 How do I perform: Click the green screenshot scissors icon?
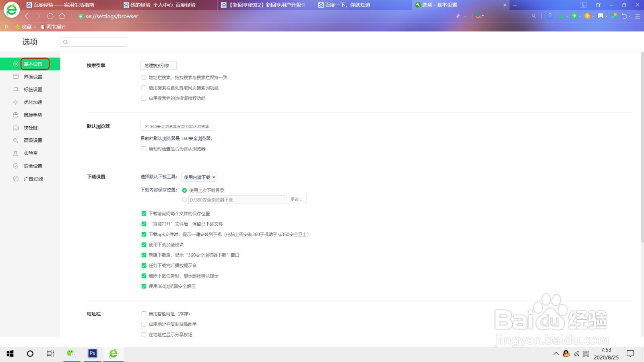pos(561,16)
